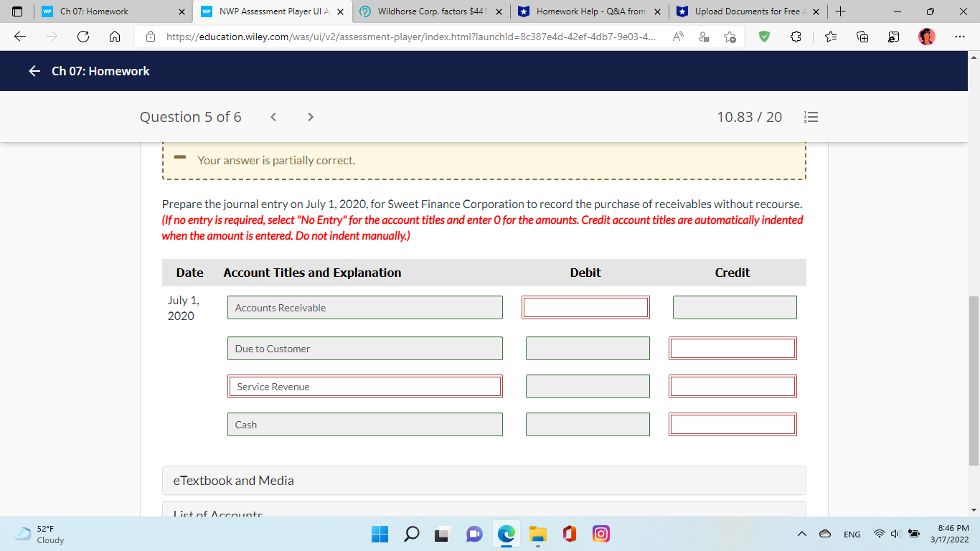This screenshot has width=980, height=551.
Task: Launch Instagram from the taskbar
Action: (600, 534)
